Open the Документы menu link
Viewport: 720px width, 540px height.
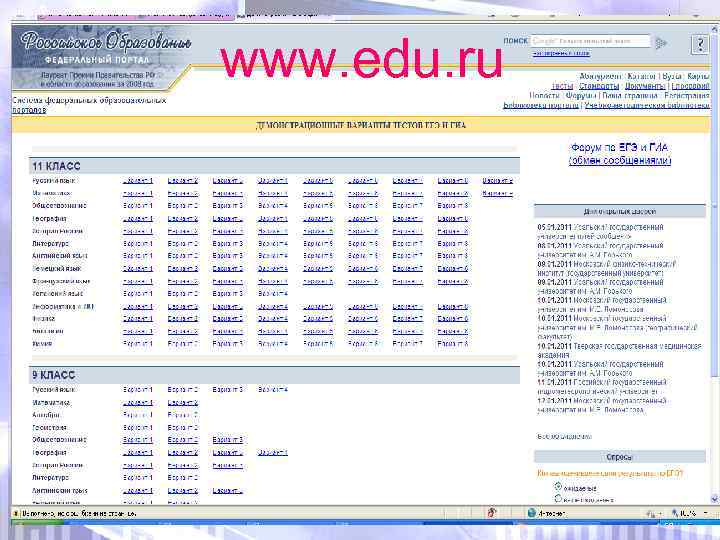tap(645, 86)
